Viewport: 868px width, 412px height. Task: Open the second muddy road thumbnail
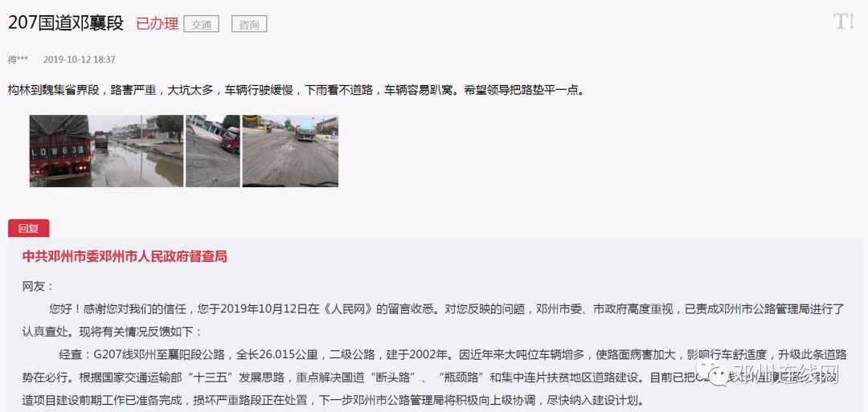(x=212, y=151)
